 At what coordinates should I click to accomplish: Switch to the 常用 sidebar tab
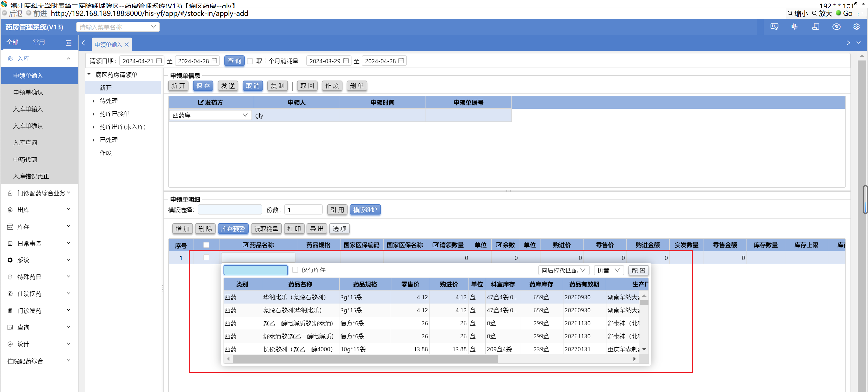[x=38, y=42]
